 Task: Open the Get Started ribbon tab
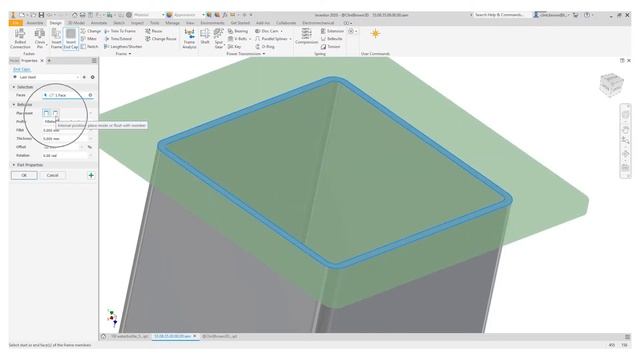coord(240,23)
